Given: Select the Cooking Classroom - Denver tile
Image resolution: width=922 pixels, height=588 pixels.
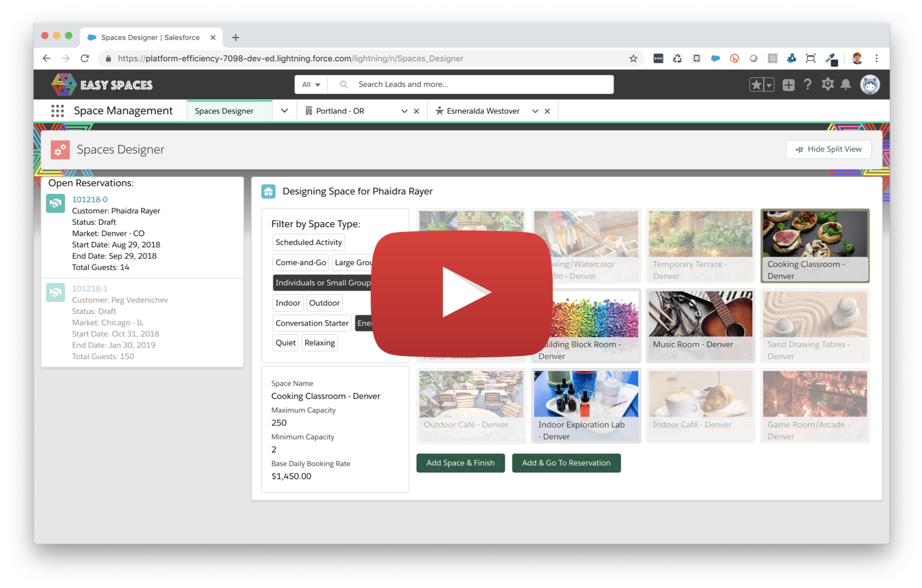Looking at the screenshot, I should point(815,246).
